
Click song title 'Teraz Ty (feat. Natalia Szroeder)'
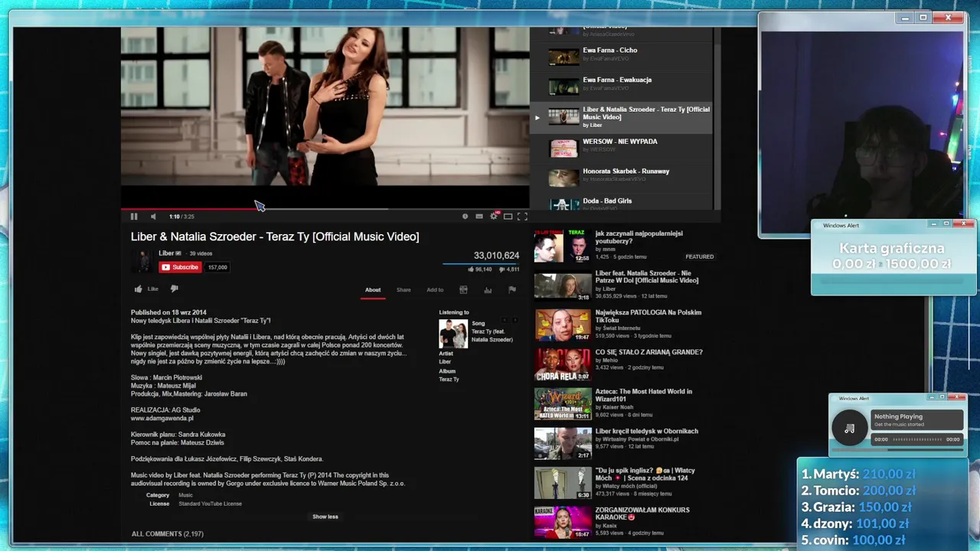click(492, 335)
